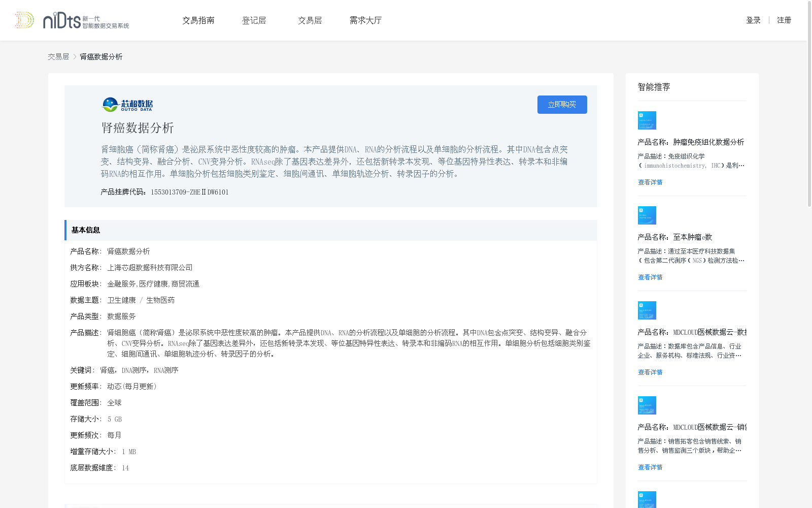
Task: Click the niDts site logo
Action: 86,20
